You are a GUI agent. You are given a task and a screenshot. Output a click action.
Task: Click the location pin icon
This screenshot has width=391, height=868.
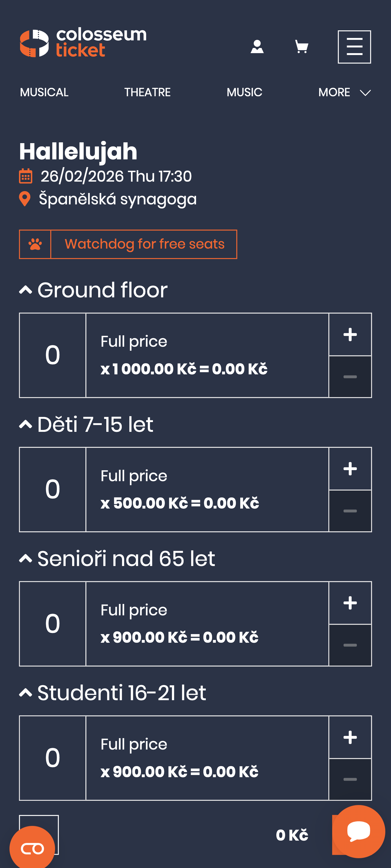(25, 199)
